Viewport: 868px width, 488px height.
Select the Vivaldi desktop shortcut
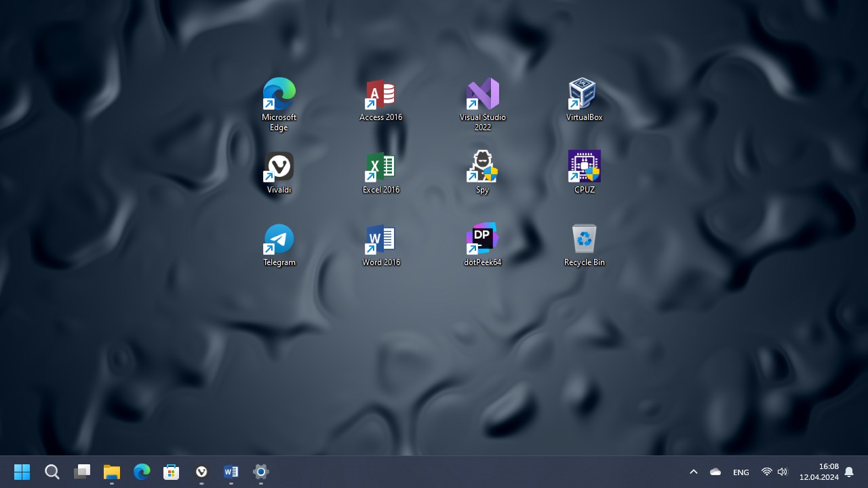[279, 172]
